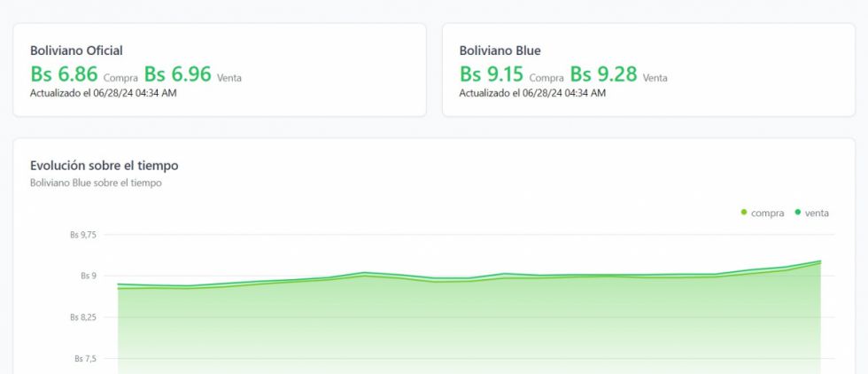868x374 pixels.
Task: Toggle the venta series in chart legend
Action: pyautogui.click(x=811, y=213)
